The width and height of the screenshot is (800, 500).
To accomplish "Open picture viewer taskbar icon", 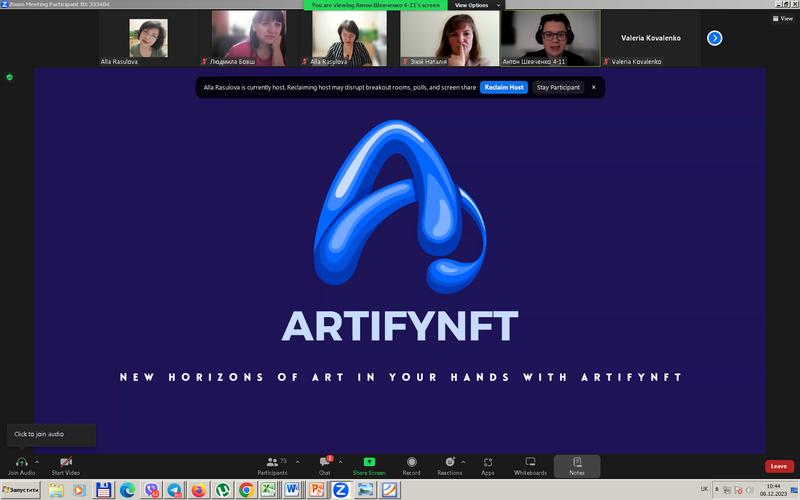I will click(x=365, y=490).
